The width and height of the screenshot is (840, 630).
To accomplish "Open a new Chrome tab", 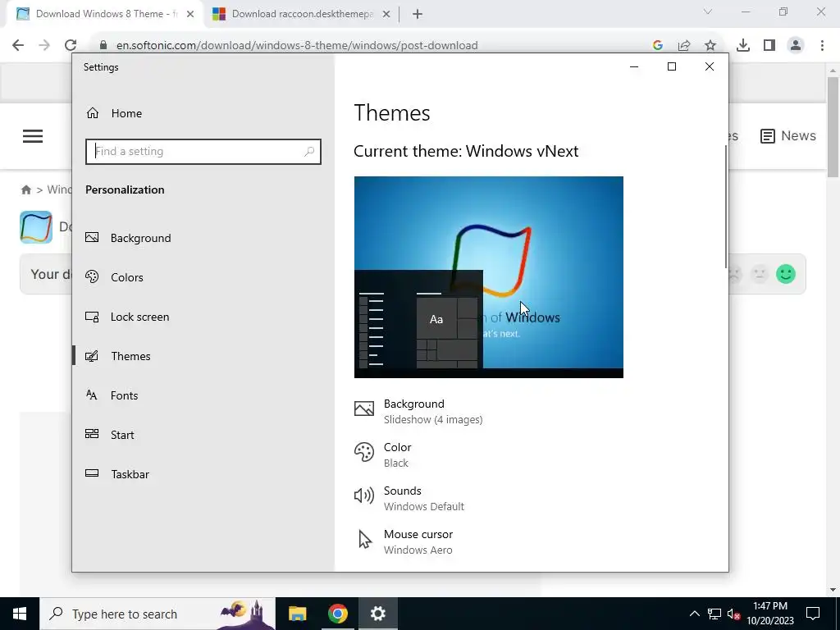I will click(418, 15).
